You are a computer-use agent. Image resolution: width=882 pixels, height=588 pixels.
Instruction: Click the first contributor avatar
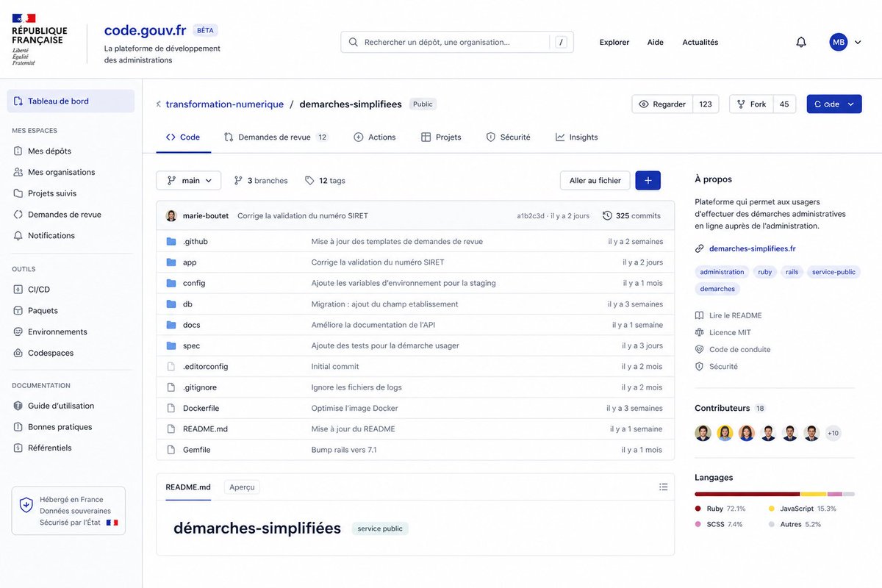pos(703,434)
